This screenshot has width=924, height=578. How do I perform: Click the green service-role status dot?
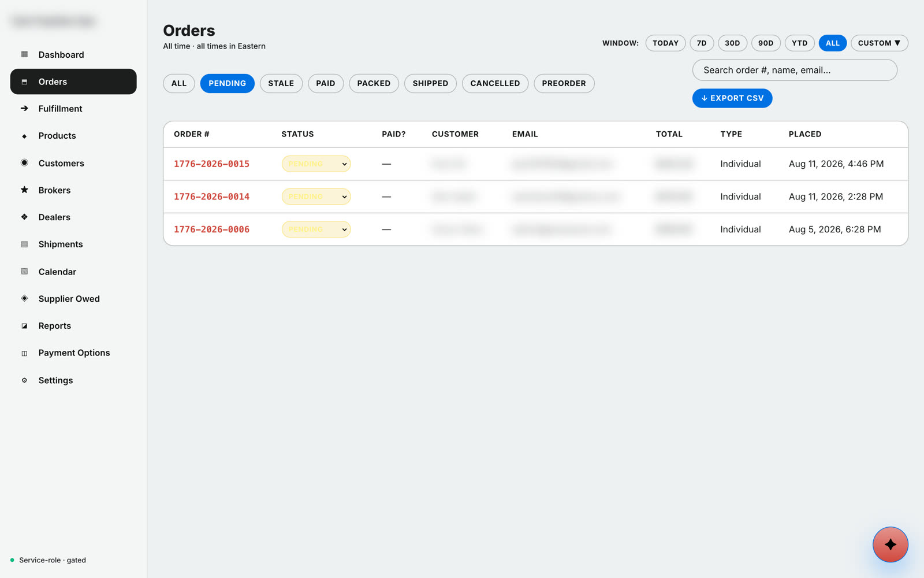12,560
